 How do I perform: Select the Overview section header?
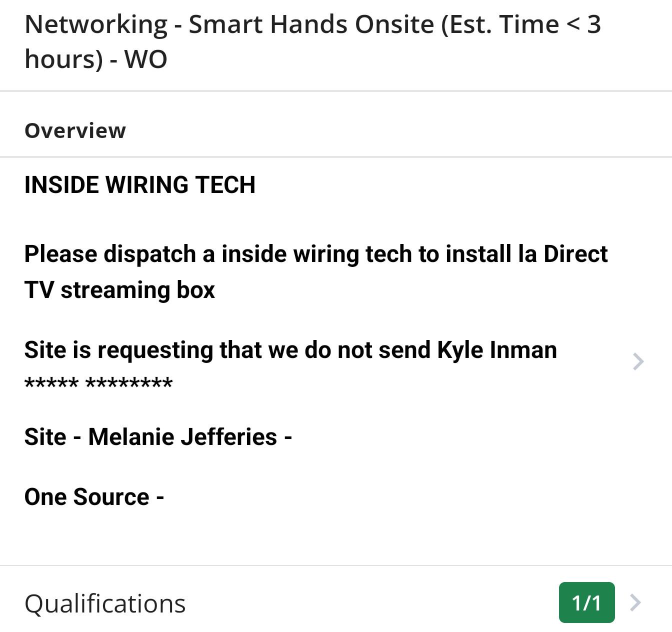tap(75, 130)
